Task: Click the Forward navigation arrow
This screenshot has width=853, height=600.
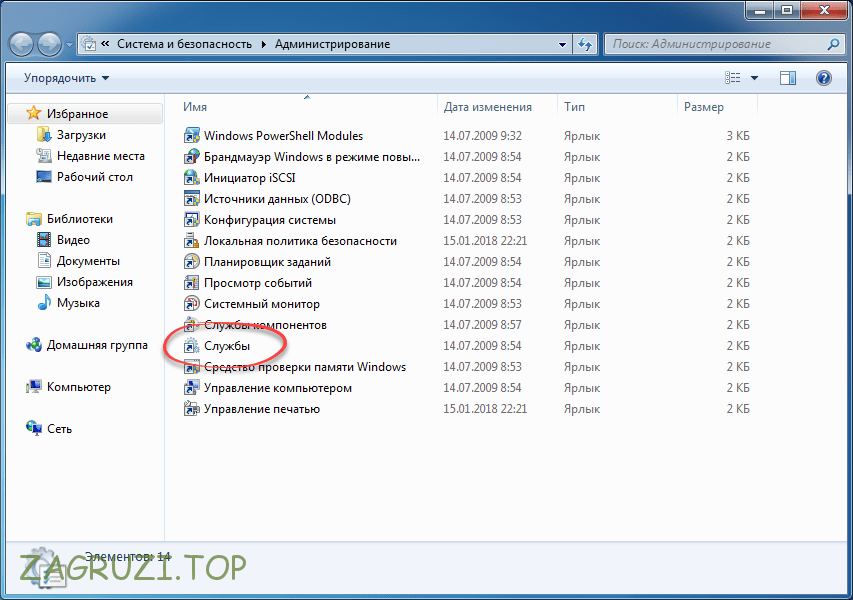Action: (50, 44)
